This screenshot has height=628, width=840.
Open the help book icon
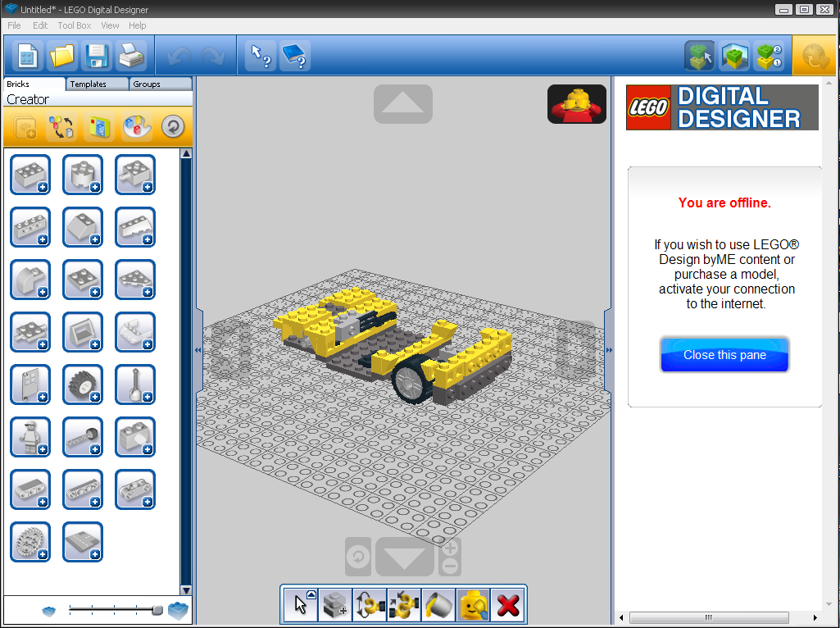click(x=295, y=56)
